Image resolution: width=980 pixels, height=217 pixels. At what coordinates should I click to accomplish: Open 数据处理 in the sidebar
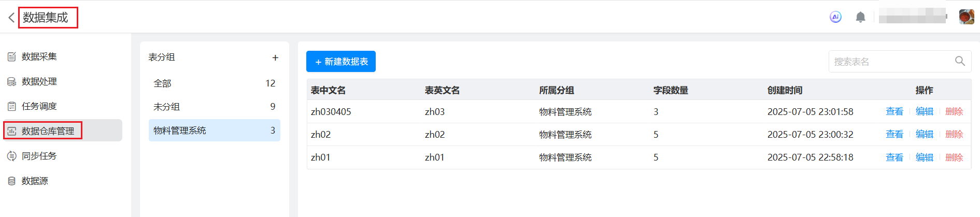[39, 81]
